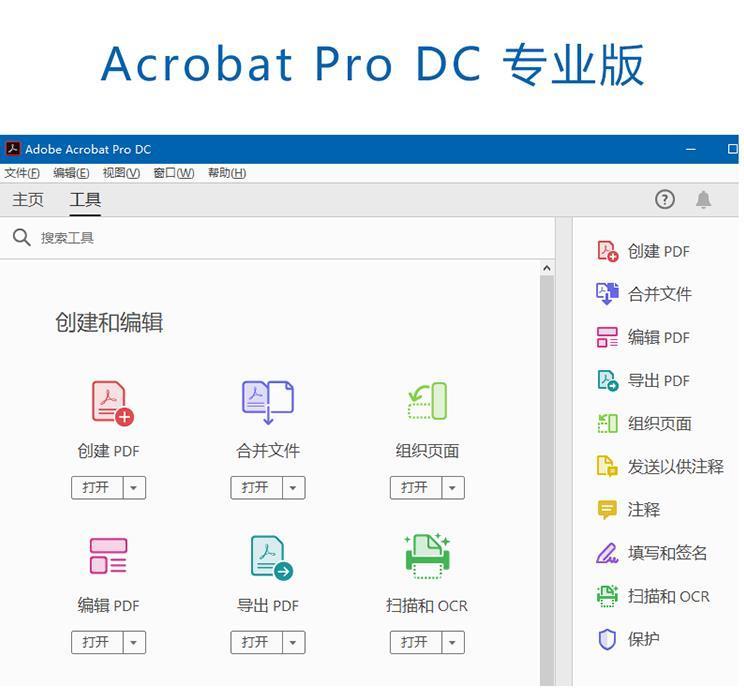Select 创建 PDF icon in right sidebar
The width and height of the screenshot is (744, 688).
[x=607, y=251]
